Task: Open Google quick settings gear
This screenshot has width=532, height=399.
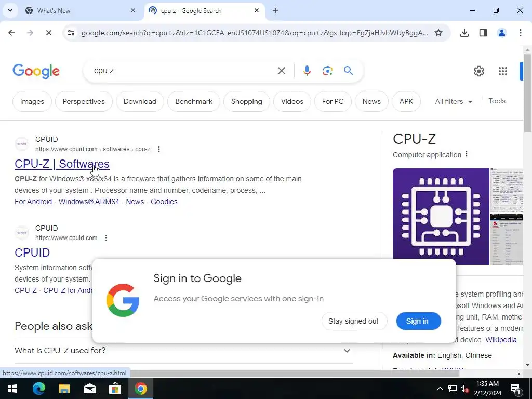Action: 478,71
